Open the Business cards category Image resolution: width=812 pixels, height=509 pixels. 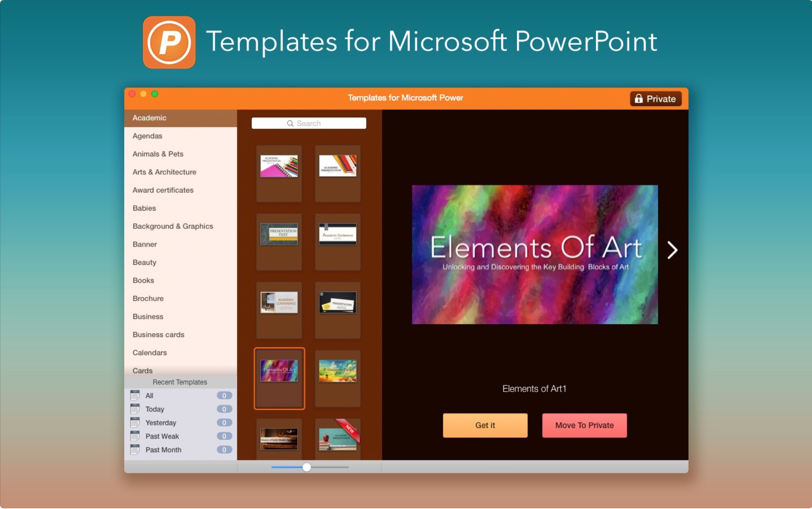pyautogui.click(x=158, y=334)
